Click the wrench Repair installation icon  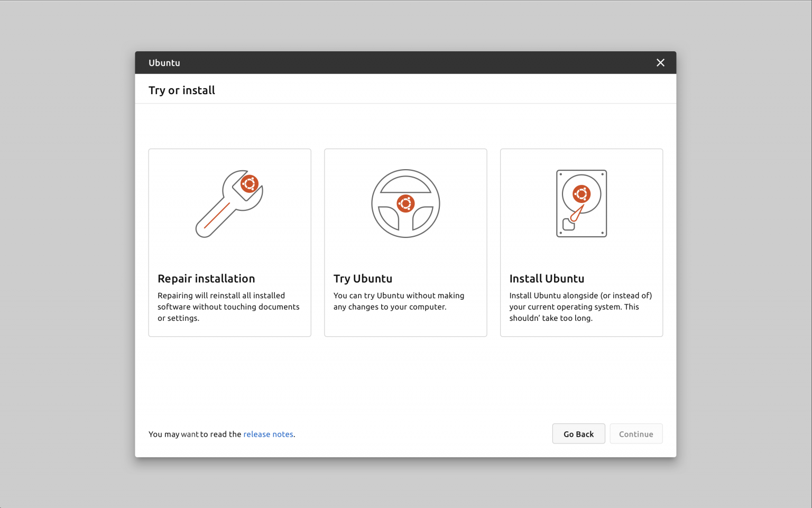point(229,204)
